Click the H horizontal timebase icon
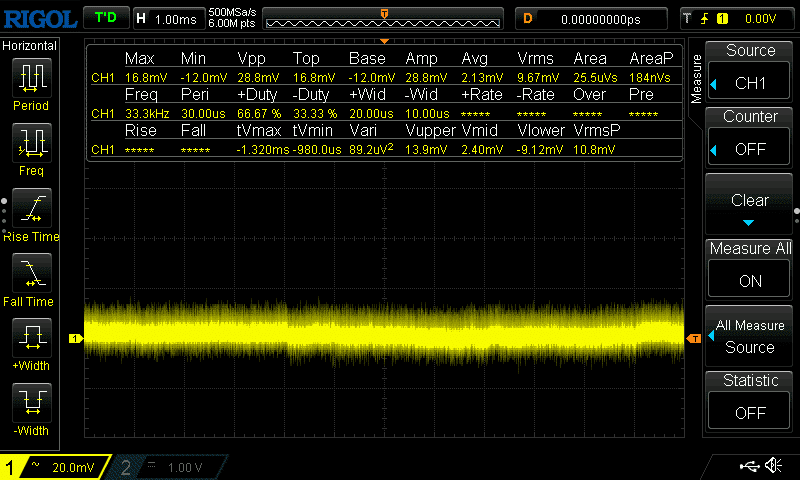Screen dimensions: 800x480 pyautogui.click(x=141, y=19)
